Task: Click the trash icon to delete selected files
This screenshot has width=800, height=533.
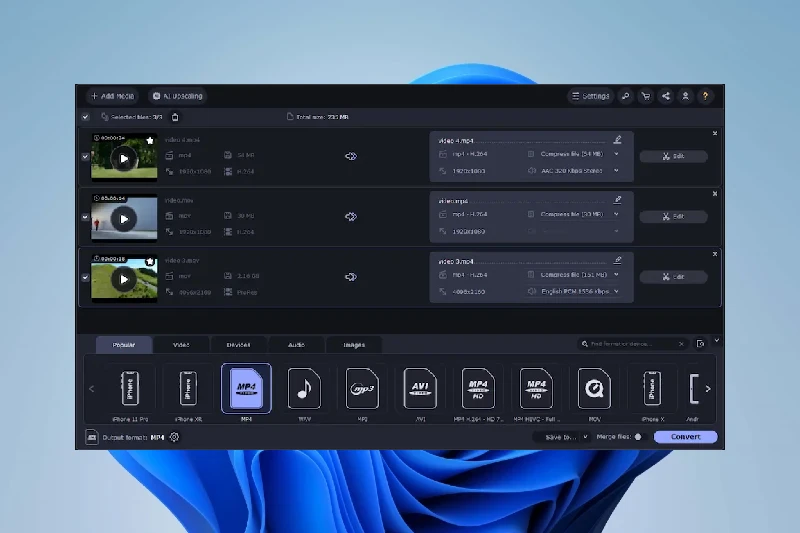Action: [175, 117]
